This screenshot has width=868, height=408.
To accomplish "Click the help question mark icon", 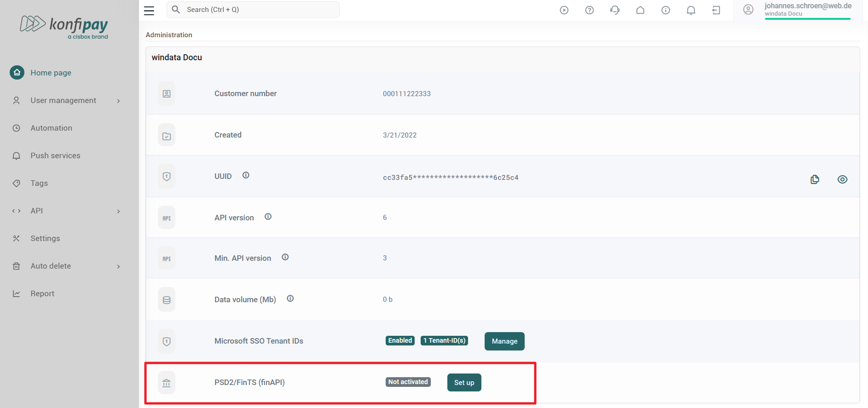I will tap(590, 10).
